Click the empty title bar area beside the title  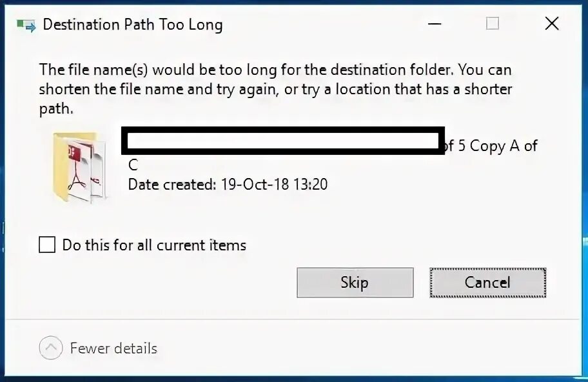tap(322, 24)
